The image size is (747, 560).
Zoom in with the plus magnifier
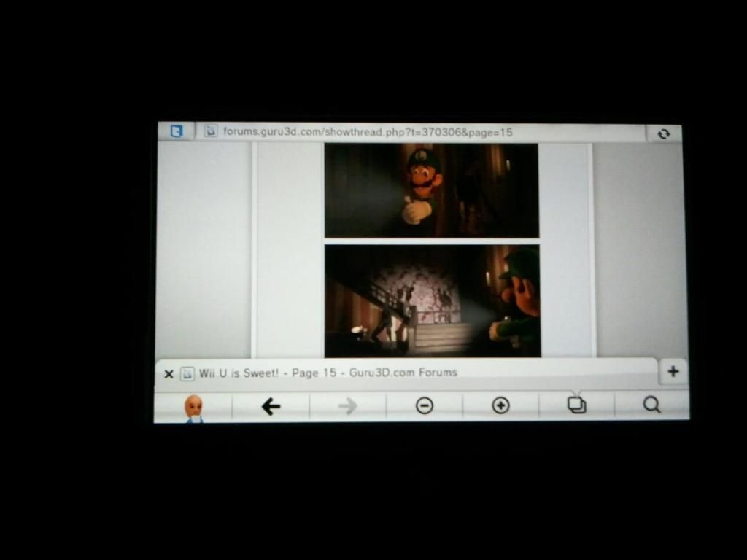point(500,405)
